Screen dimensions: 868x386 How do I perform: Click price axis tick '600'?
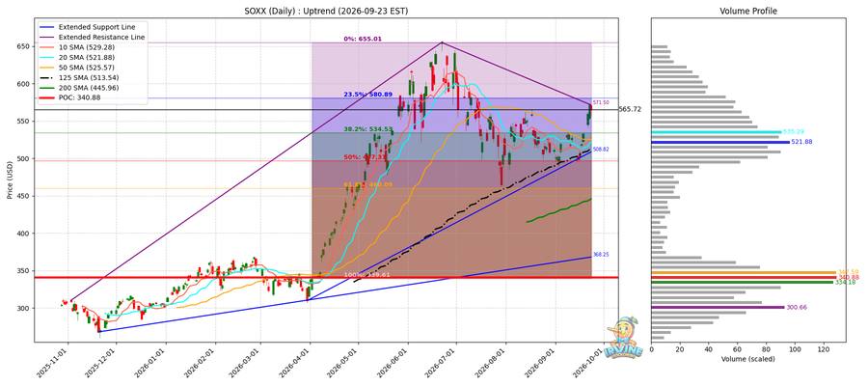25,84
